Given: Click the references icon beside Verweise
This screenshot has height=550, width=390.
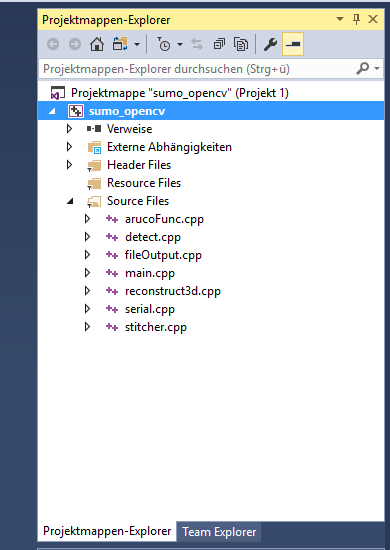Looking at the screenshot, I should click(94, 129).
